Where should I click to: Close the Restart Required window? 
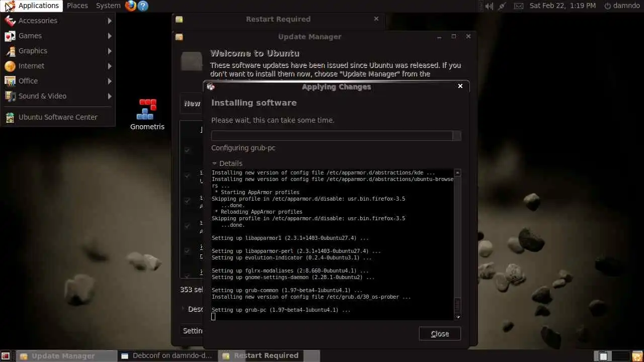pos(376,19)
